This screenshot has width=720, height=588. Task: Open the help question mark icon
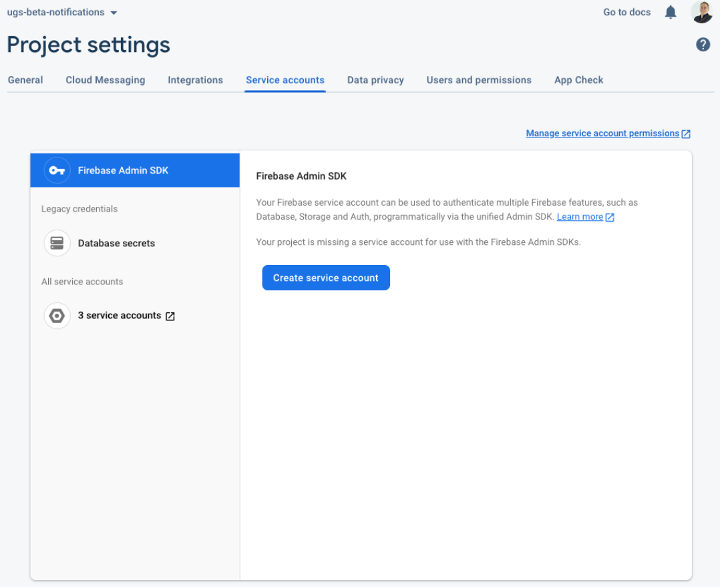703,45
